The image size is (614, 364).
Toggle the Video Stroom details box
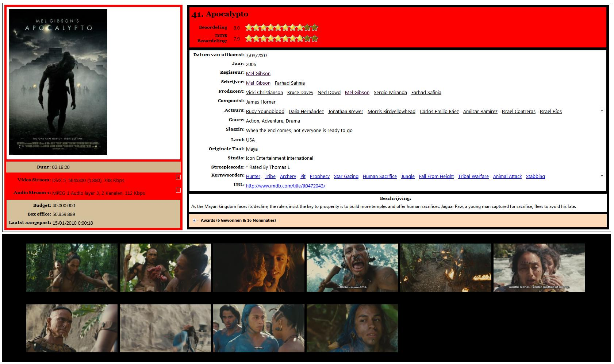(178, 177)
